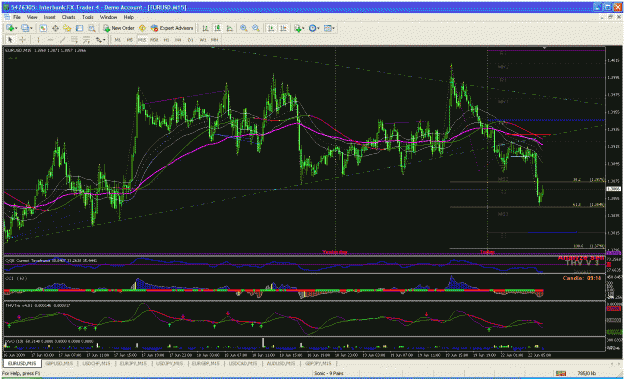Open the Tools menu

[x=88, y=18]
